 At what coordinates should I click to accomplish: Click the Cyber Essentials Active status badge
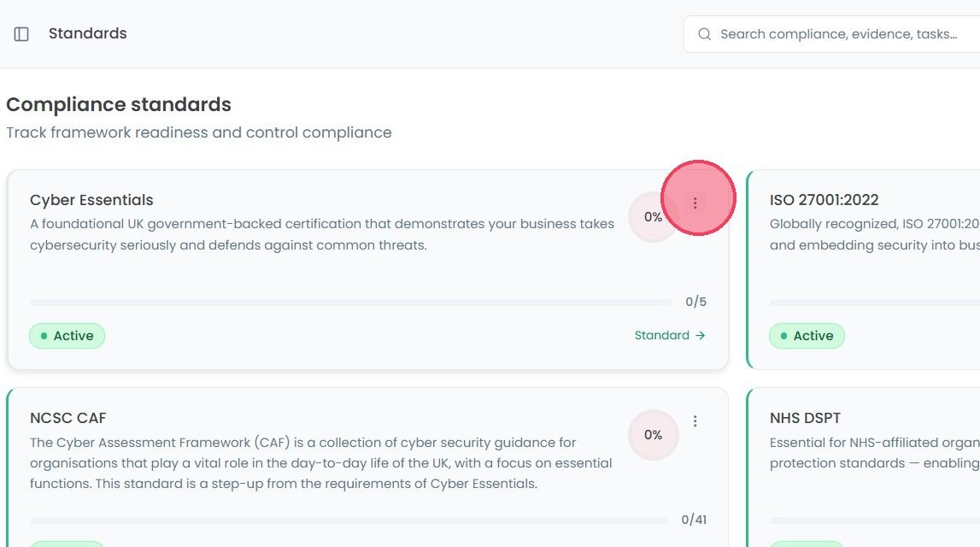pyautogui.click(x=67, y=336)
